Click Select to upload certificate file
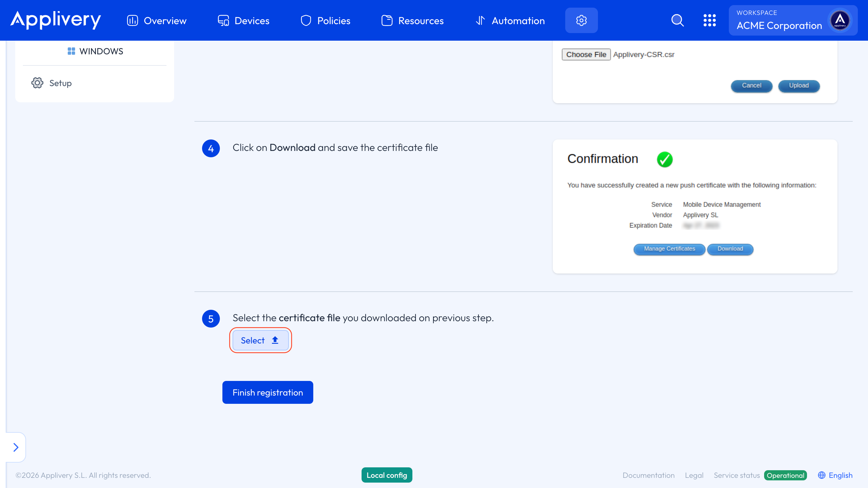The width and height of the screenshot is (868, 488). [260, 340]
